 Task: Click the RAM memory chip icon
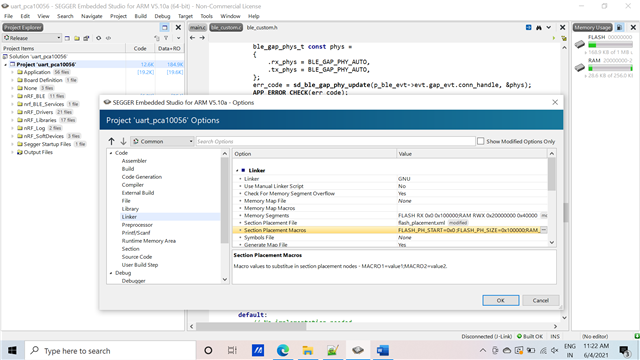pos(580,67)
